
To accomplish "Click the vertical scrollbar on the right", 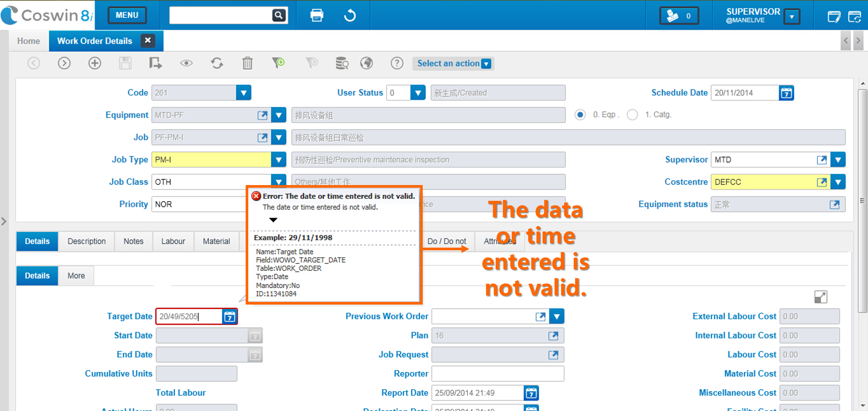I will (862, 200).
